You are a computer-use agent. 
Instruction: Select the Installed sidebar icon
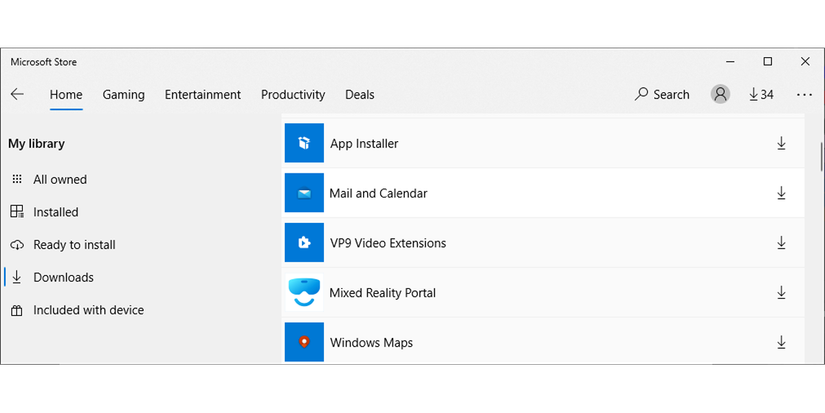click(17, 211)
